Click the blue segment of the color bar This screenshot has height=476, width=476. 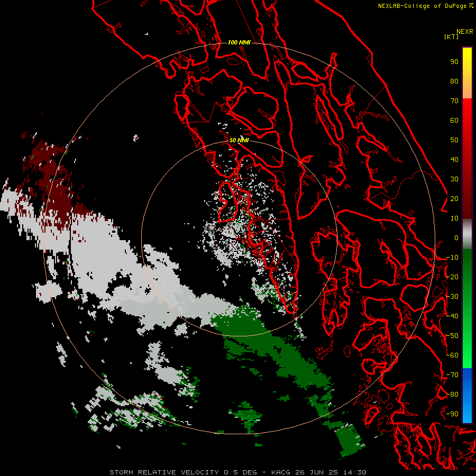point(467,395)
